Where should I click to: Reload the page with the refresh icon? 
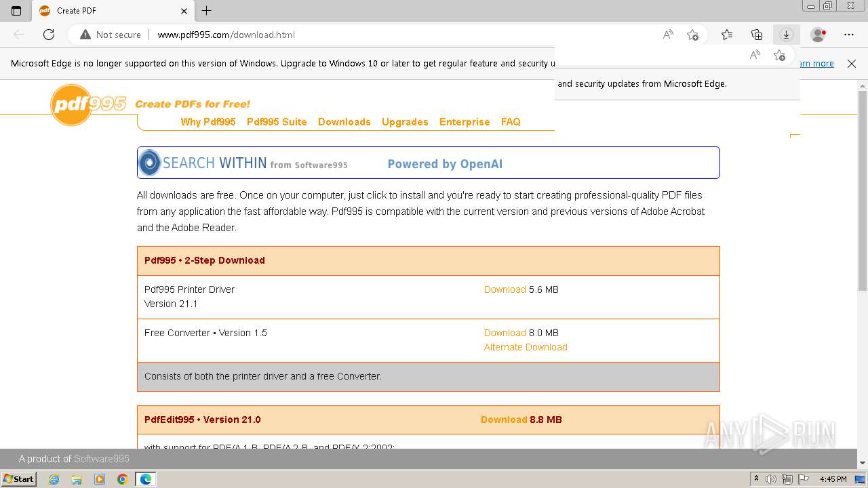point(49,35)
